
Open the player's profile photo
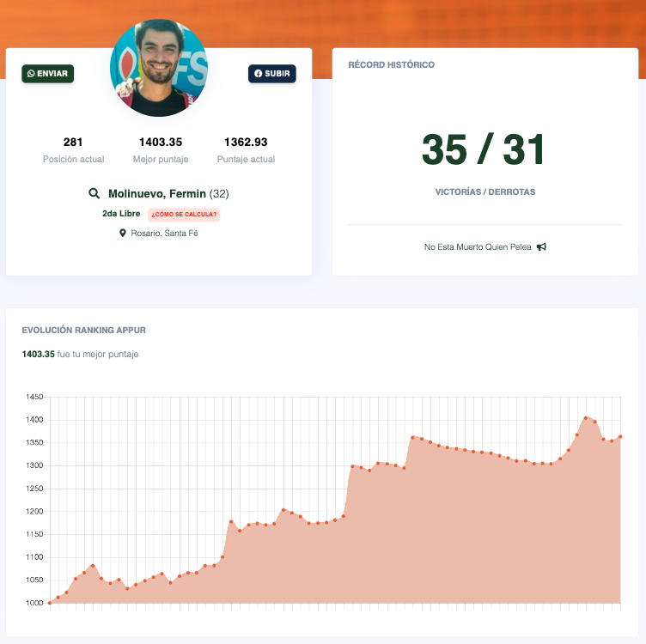(x=159, y=69)
